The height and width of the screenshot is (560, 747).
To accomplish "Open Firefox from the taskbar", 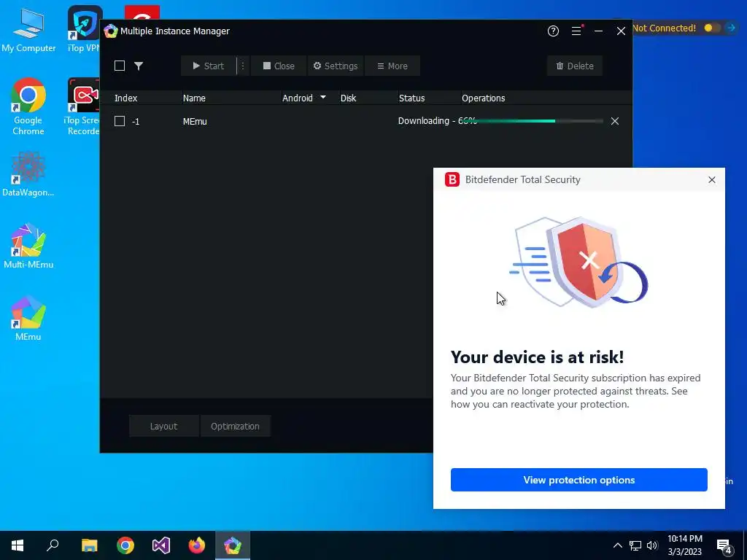I will tap(197, 545).
